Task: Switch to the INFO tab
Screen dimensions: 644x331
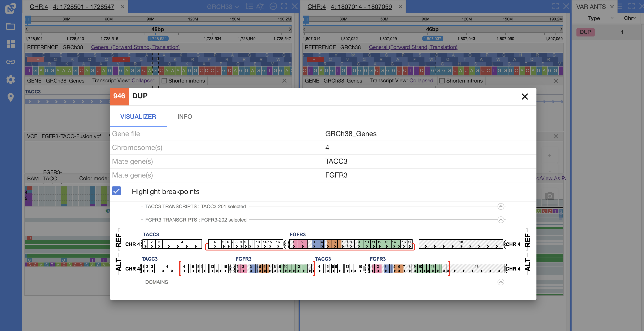Action: tap(184, 117)
